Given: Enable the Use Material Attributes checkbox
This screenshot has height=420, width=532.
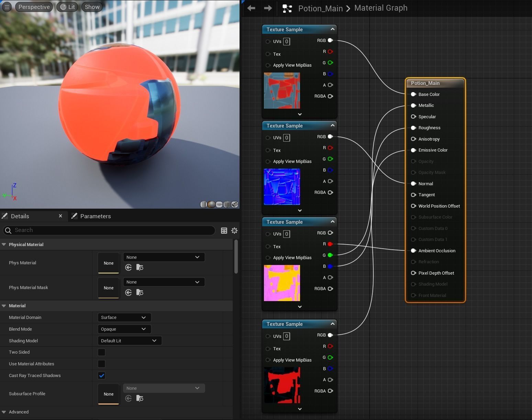Looking at the screenshot, I should tap(101, 364).
